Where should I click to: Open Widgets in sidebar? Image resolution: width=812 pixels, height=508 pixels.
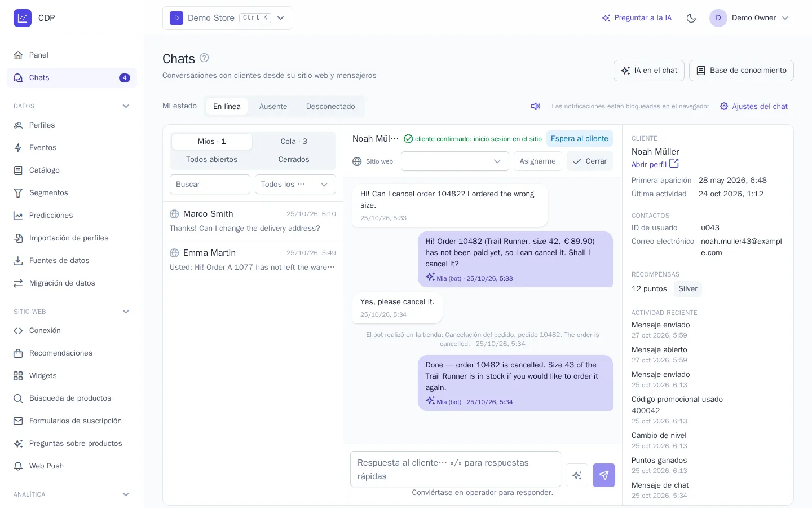click(72, 376)
